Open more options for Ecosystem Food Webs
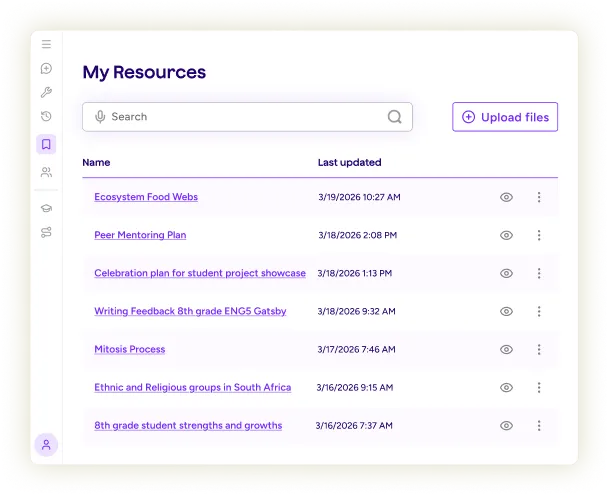609x496 pixels. coord(539,197)
